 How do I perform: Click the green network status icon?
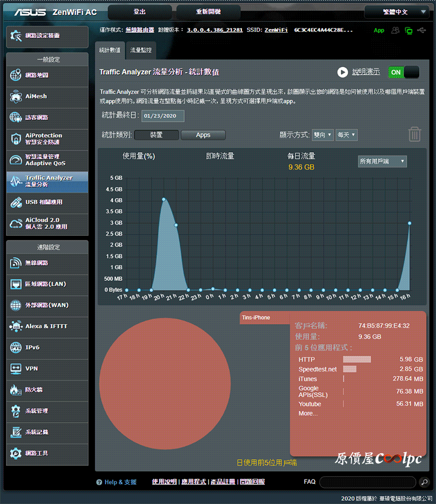(409, 30)
